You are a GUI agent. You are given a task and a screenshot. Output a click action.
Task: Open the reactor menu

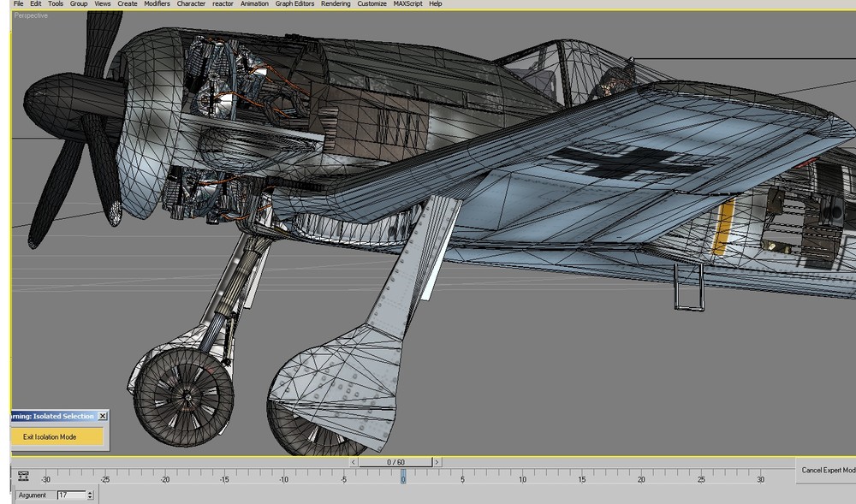223,3
